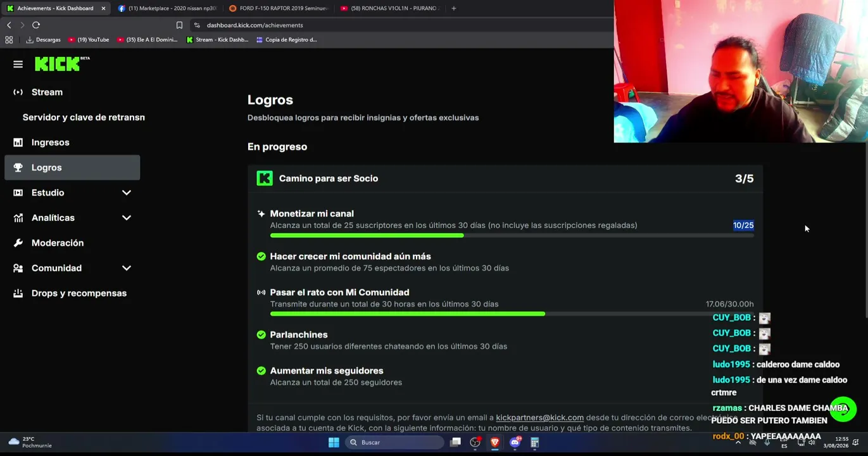This screenshot has width=868, height=456.
Task: Click the sparkle icon beside Monetizar mi canal
Action: [261, 213]
